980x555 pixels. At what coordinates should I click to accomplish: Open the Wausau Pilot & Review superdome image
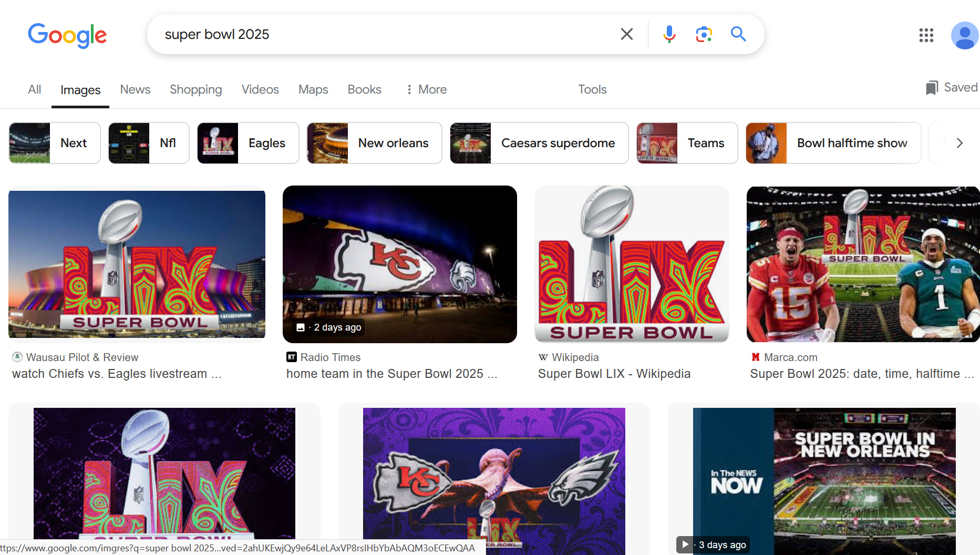137,264
